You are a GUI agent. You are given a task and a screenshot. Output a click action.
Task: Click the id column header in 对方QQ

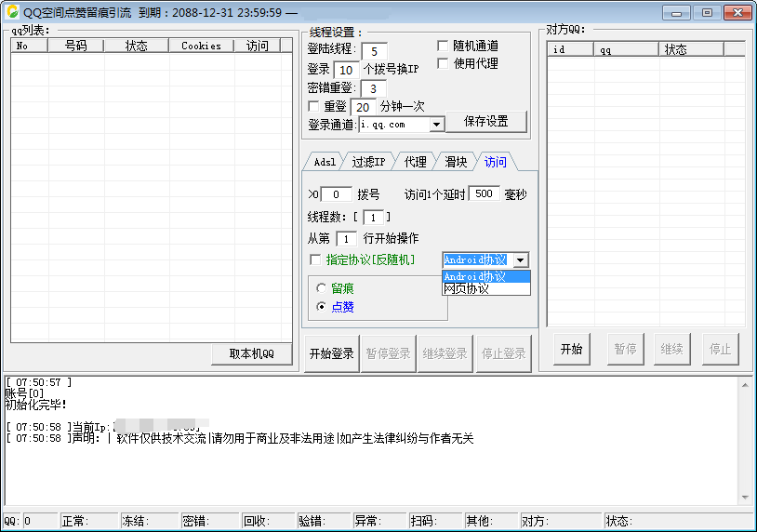tap(571, 49)
